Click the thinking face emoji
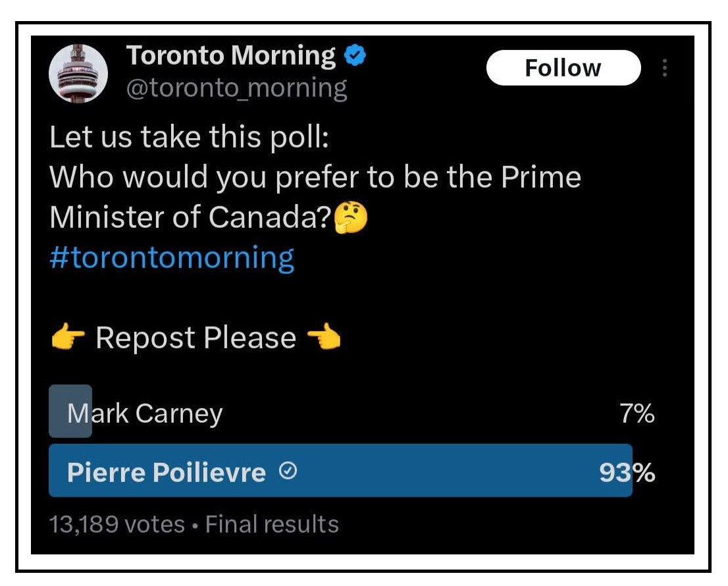This screenshot has height=586, width=728. coord(351,219)
